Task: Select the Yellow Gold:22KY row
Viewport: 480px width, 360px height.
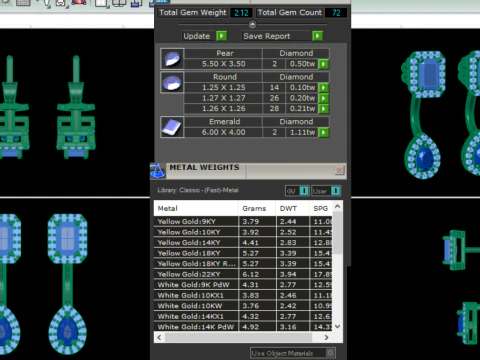Action: [243, 274]
